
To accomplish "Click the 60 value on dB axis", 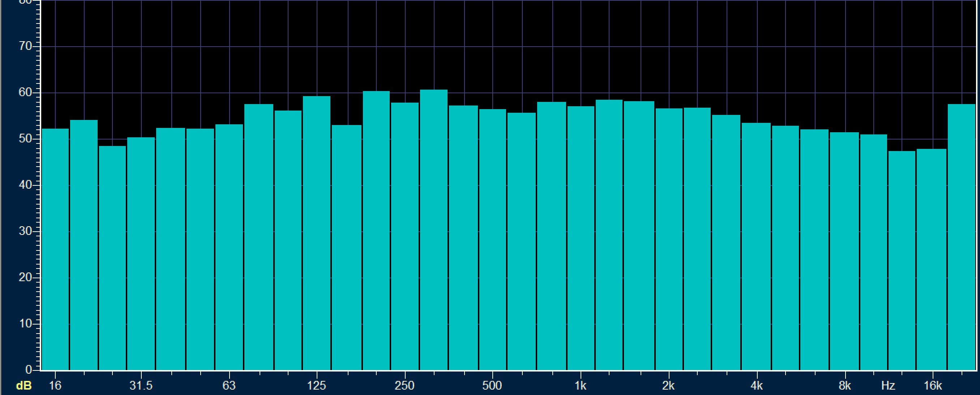I will click(x=25, y=93).
